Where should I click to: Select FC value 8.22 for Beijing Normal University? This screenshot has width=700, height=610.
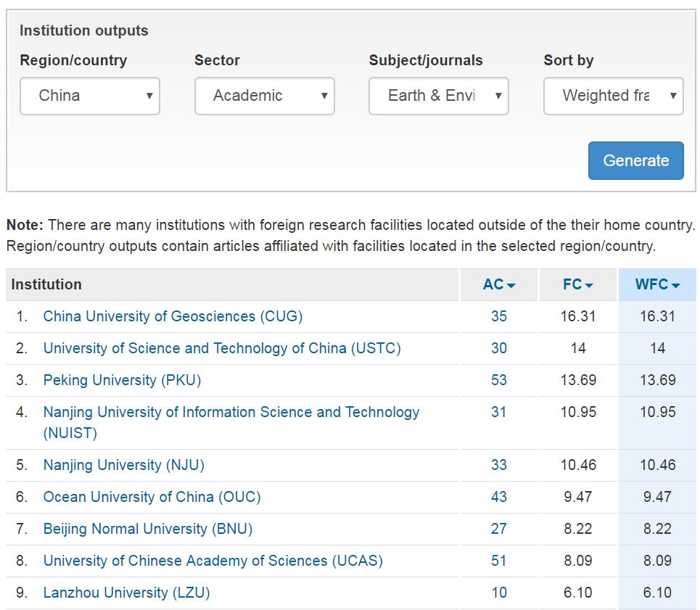pyautogui.click(x=578, y=529)
